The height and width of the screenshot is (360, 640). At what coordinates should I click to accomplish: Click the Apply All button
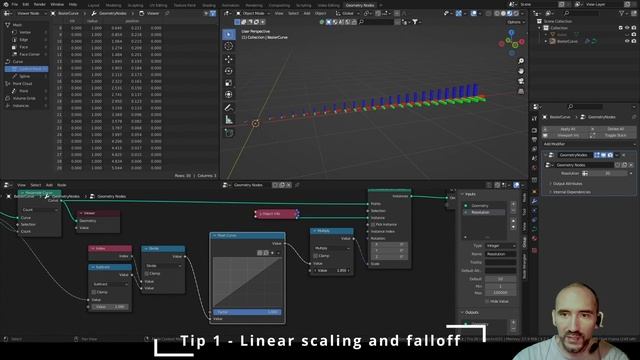pyautogui.click(x=568, y=129)
